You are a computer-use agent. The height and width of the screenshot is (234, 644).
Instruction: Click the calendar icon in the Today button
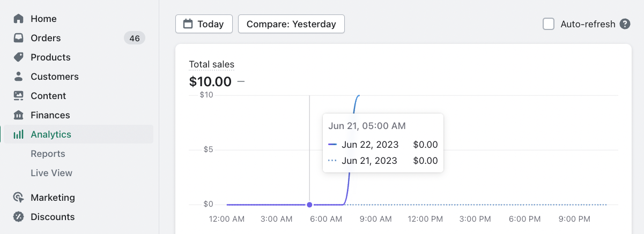188,24
